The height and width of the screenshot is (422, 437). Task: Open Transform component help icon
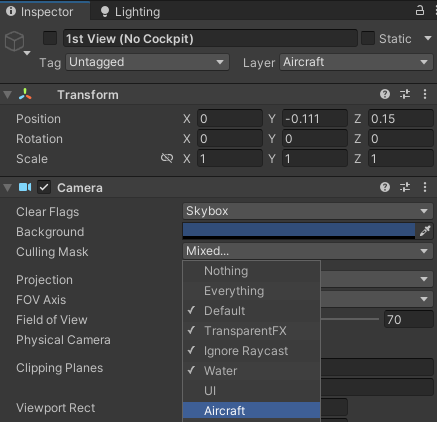click(385, 94)
